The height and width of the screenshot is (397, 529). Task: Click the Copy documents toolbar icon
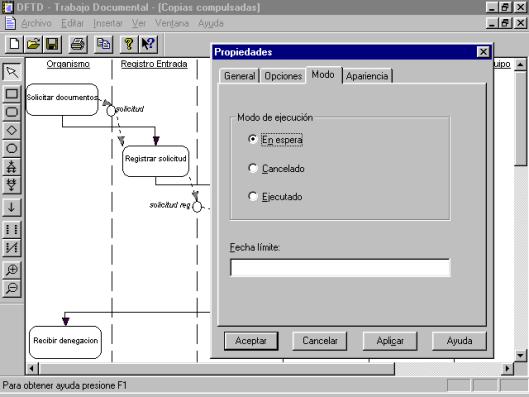(103, 44)
